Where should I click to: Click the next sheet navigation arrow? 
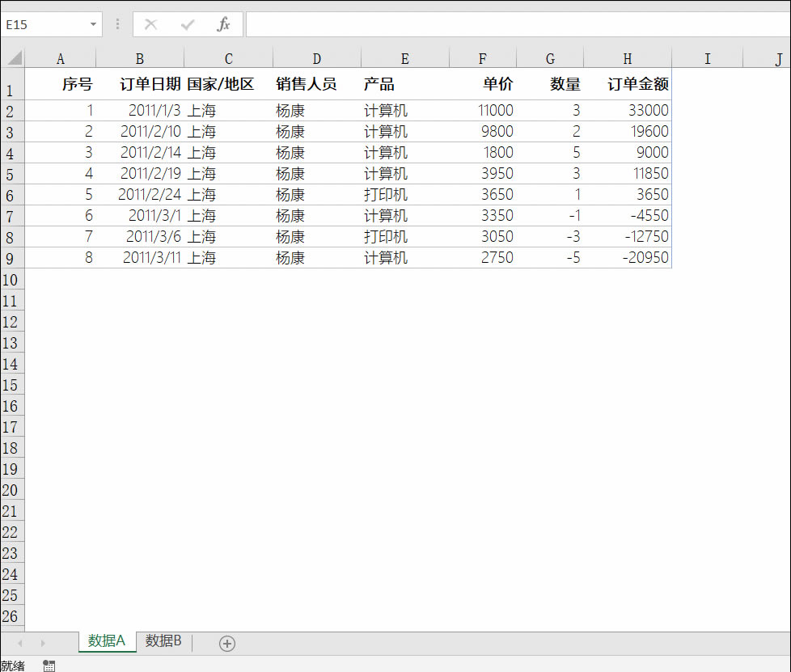coord(41,643)
